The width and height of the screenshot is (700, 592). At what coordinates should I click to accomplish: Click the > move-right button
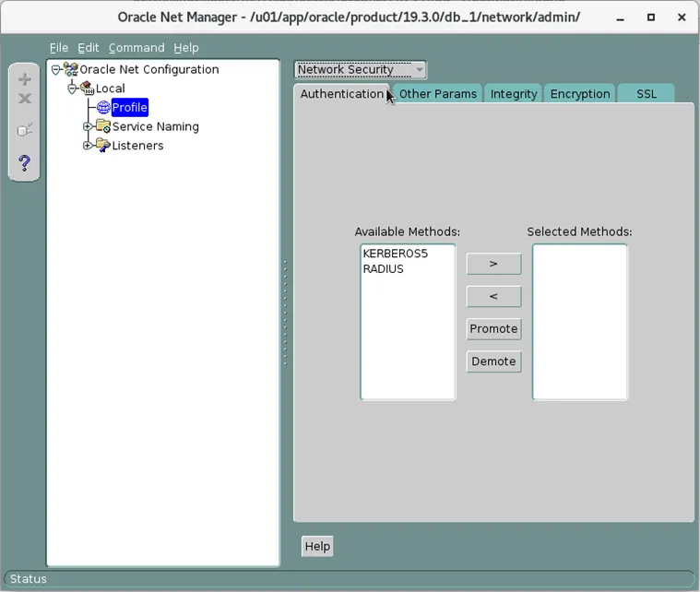[x=493, y=264]
